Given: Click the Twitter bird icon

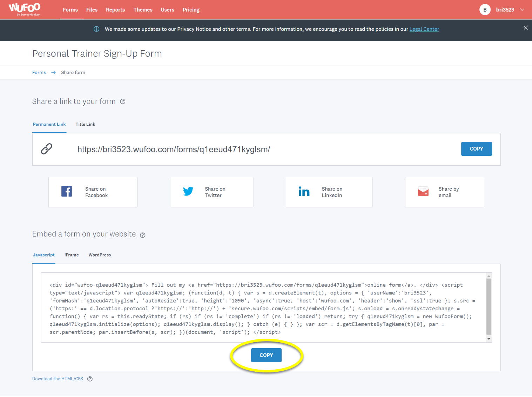Looking at the screenshot, I should [188, 191].
